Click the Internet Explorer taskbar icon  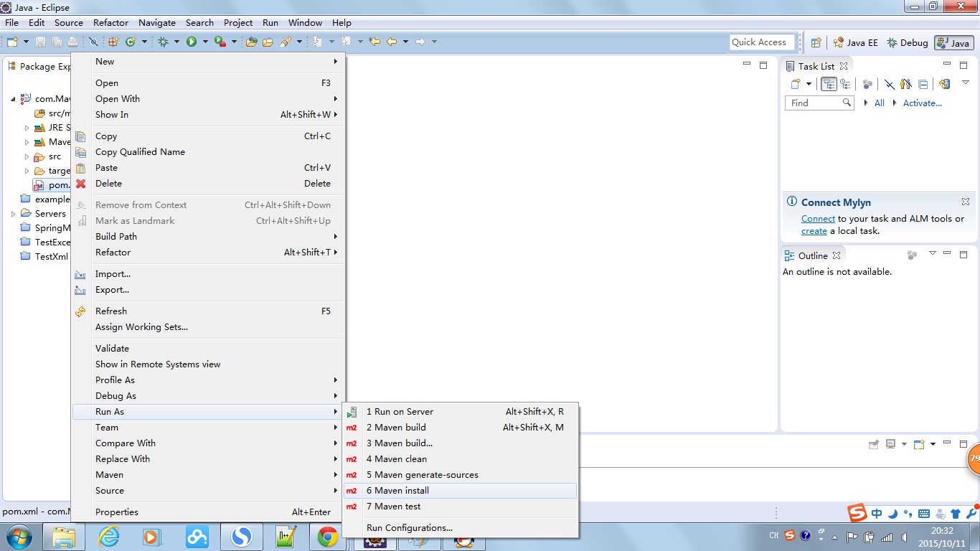point(108,537)
